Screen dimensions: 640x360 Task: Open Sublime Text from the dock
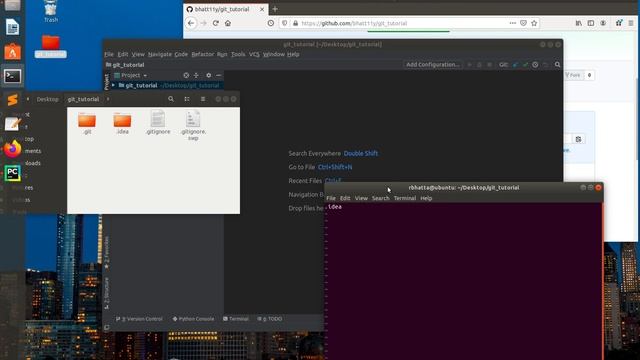tap(12, 100)
